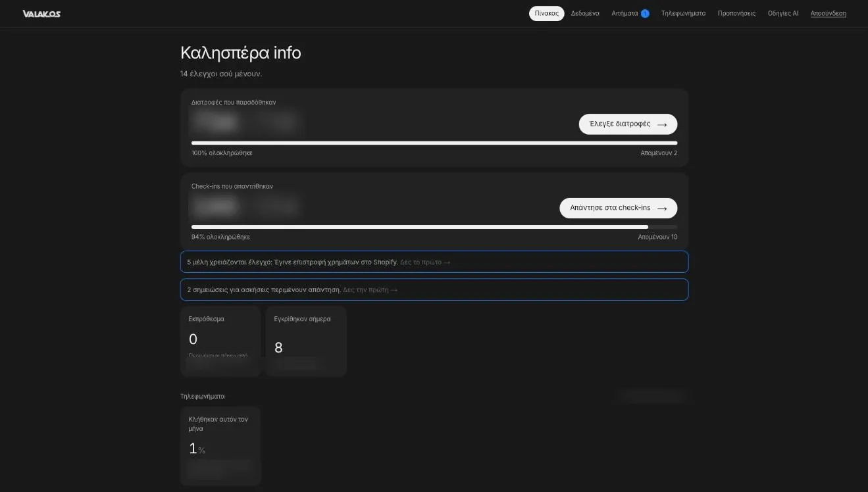Open Οδηγίες AI page
The height and width of the screenshot is (492, 868).
tap(783, 13)
